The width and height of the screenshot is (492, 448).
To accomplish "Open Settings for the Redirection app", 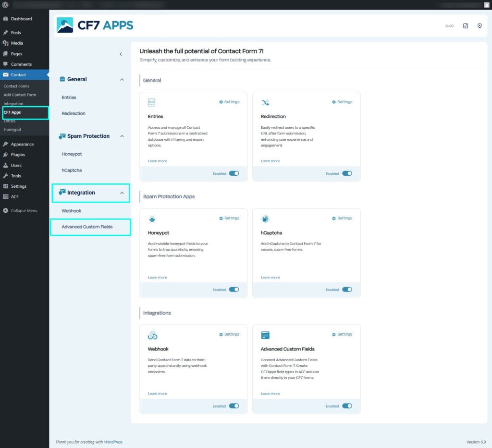I will pyautogui.click(x=342, y=102).
